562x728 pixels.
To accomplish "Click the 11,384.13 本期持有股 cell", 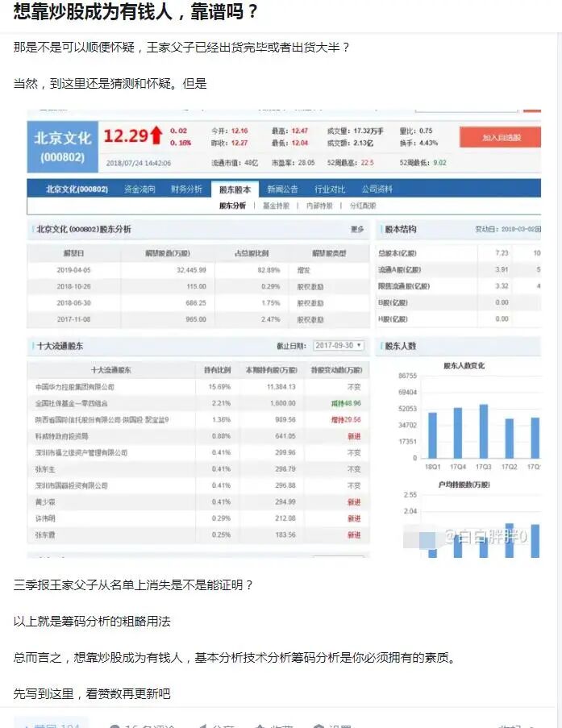I will pos(281,387).
